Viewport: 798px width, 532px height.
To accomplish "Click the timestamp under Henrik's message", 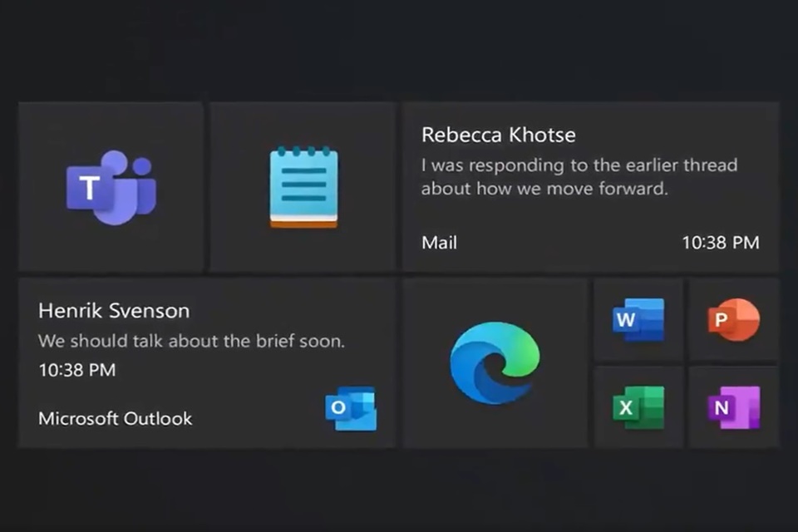I will pos(76,370).
